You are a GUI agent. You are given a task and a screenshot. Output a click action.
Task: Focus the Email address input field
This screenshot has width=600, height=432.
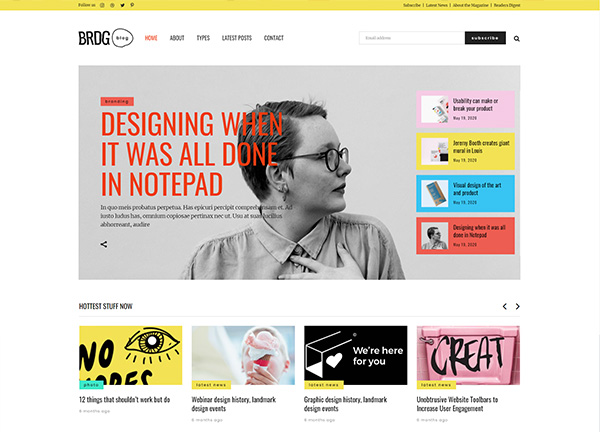412,38
